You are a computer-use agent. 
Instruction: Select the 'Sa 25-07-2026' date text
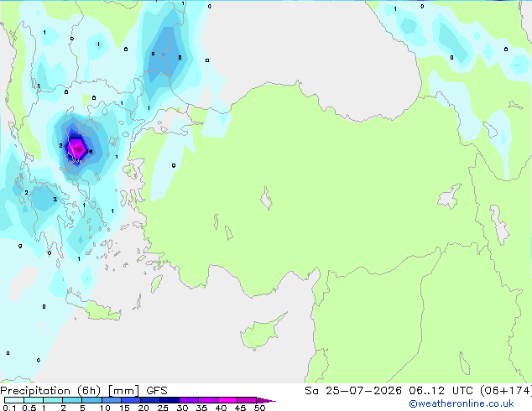coord(353,391)
